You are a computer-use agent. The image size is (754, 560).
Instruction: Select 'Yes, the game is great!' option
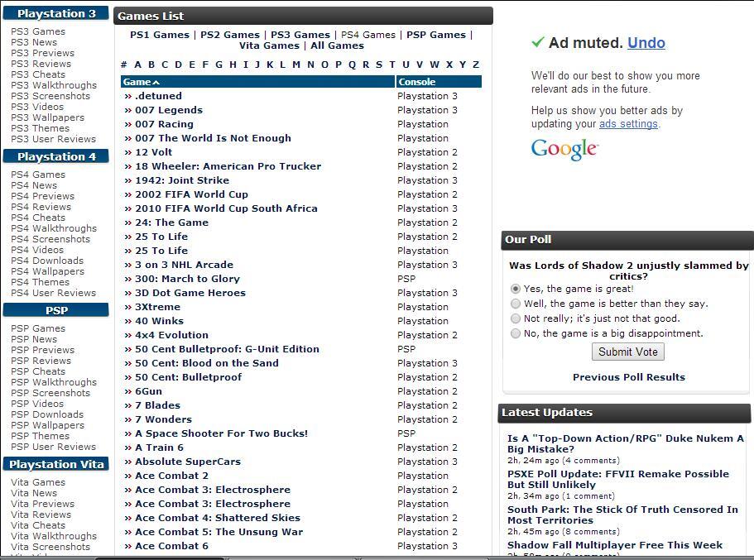tap(516, 289)
